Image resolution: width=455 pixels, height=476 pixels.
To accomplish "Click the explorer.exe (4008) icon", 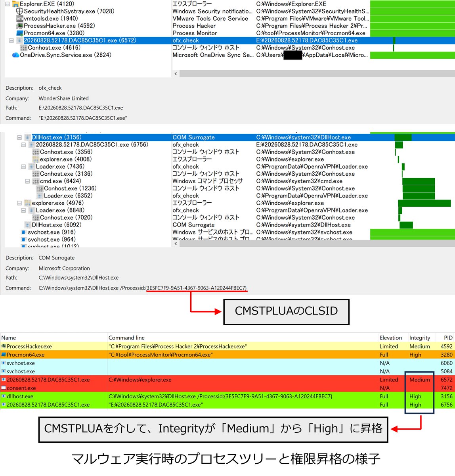I will (36, 159).
